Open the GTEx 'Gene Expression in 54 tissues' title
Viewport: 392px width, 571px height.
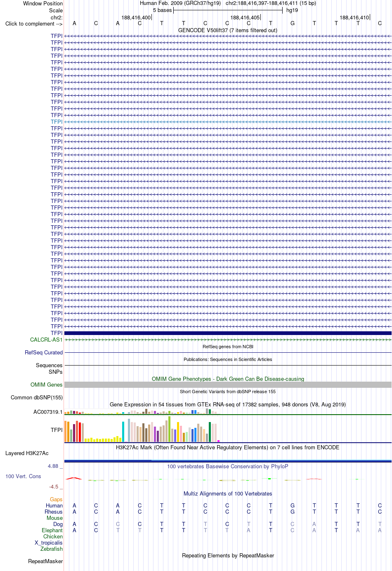tap(228, 404)
